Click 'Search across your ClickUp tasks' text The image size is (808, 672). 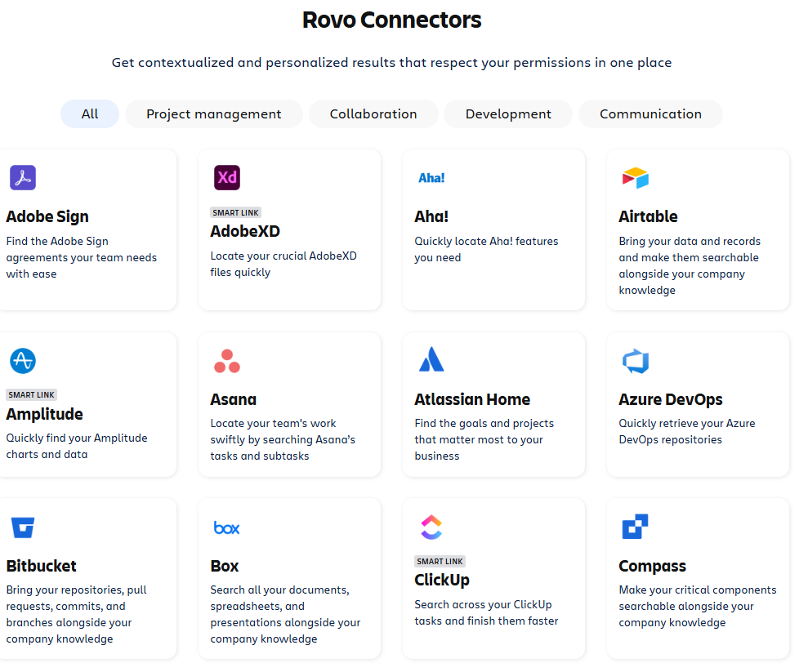(x=486, y=612)
